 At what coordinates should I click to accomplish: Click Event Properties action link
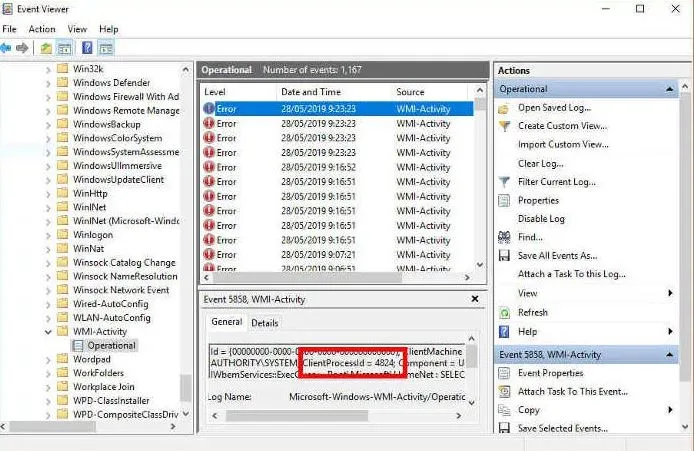pyautogui.click(x=551, y=373)
